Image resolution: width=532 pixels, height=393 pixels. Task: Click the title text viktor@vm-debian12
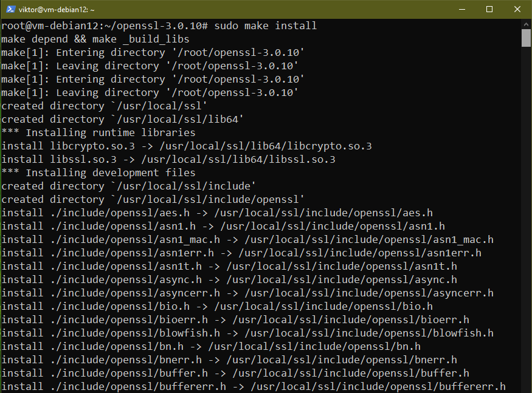click(56, 9)
